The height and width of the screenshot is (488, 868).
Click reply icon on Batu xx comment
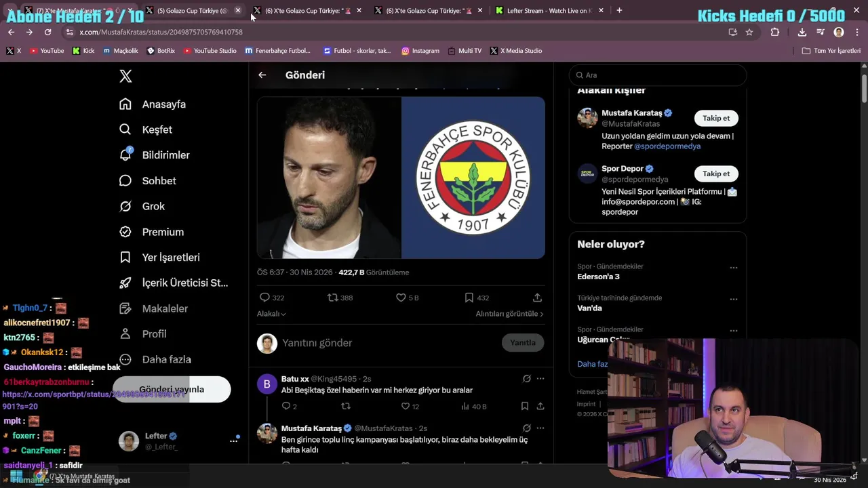coord(286,406)
